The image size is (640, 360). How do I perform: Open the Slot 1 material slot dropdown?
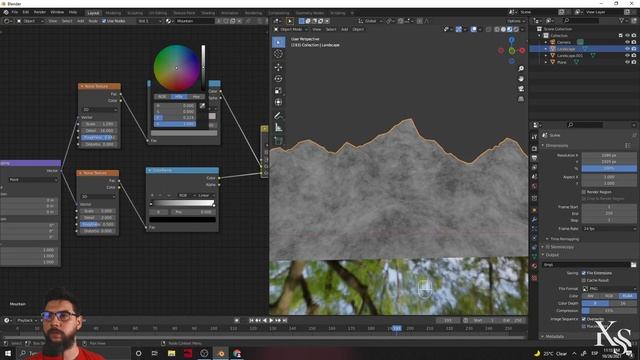[x=149, y=21]
